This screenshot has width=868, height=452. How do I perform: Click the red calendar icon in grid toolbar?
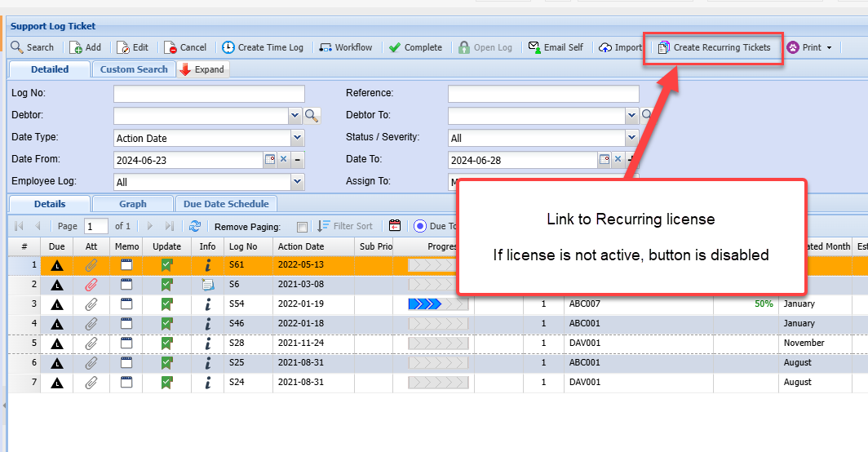tap(395, 226)
